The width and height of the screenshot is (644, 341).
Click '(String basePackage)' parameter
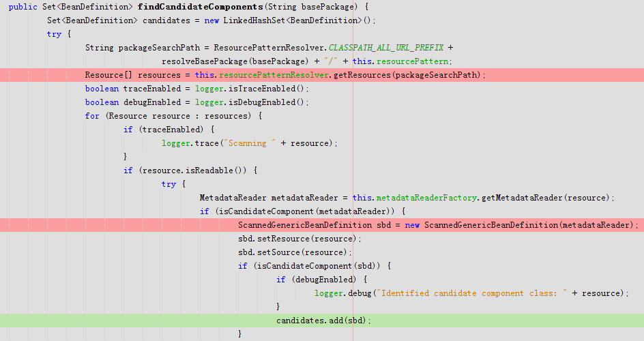point(312,7)
